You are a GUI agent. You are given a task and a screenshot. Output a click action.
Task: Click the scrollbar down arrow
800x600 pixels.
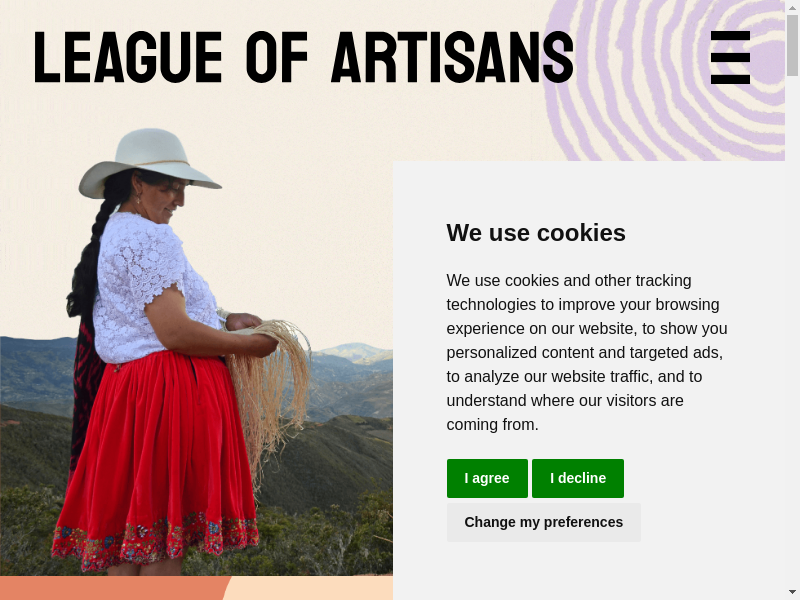pos(792,592)
